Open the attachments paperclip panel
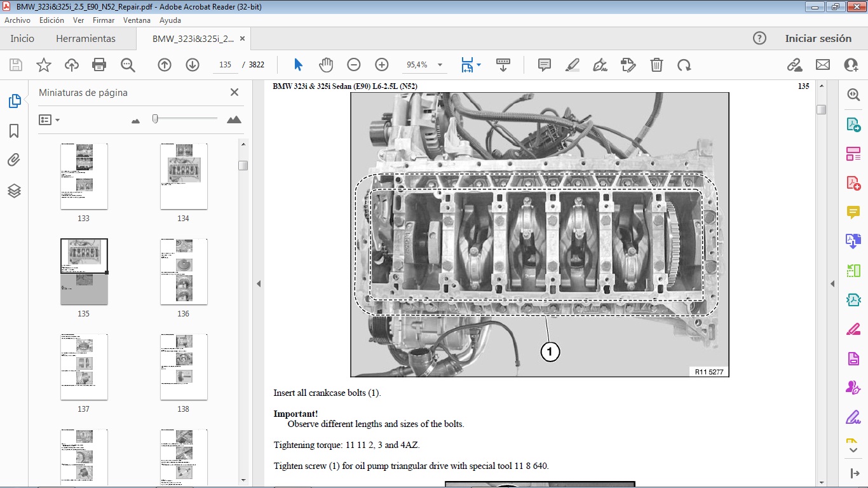Viewport: 868px width, 488px height. [x=14, y=160]
